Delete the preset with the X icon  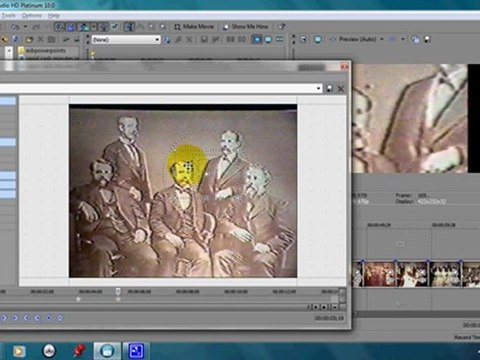(341, 89)
